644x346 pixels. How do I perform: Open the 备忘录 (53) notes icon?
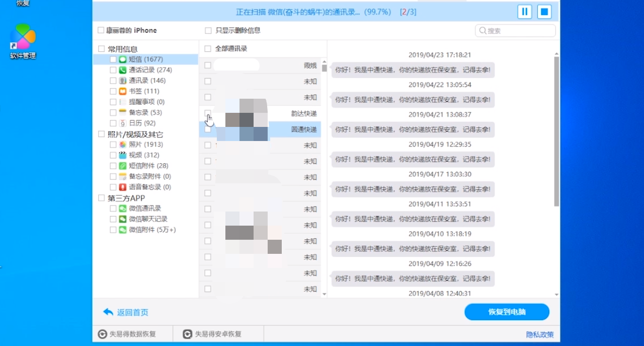tap(123, 112)
